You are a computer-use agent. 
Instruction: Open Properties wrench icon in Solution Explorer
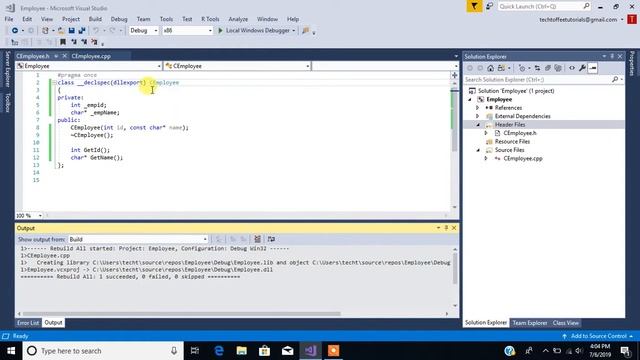tap(582, 68)
